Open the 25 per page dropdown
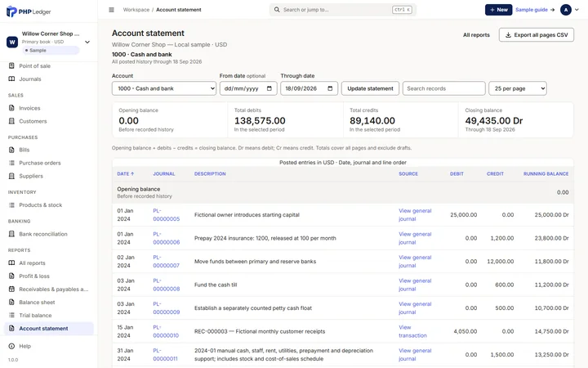 518,88
